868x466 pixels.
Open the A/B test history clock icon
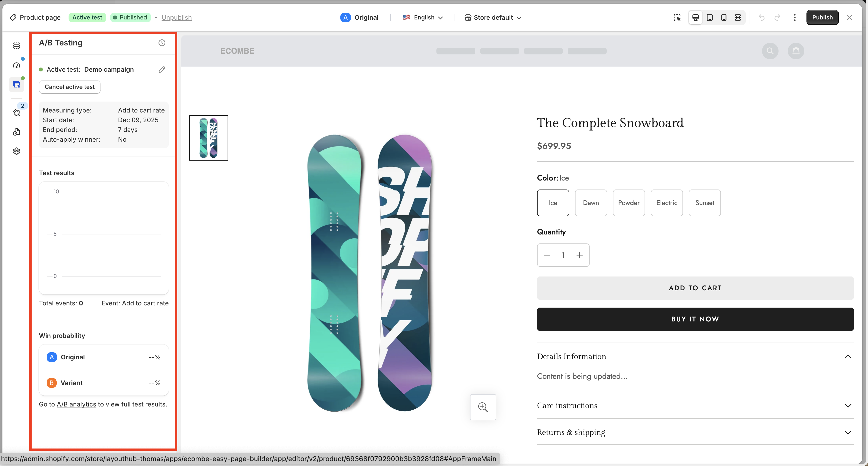162,43
